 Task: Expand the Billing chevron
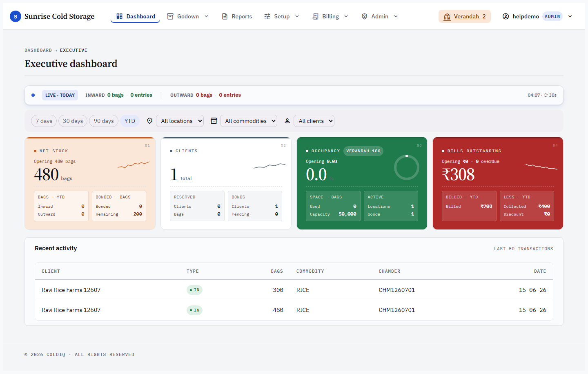346,16
